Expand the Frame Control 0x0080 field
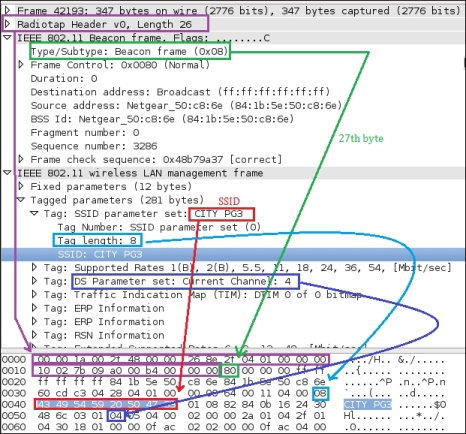 click(21, 65)
